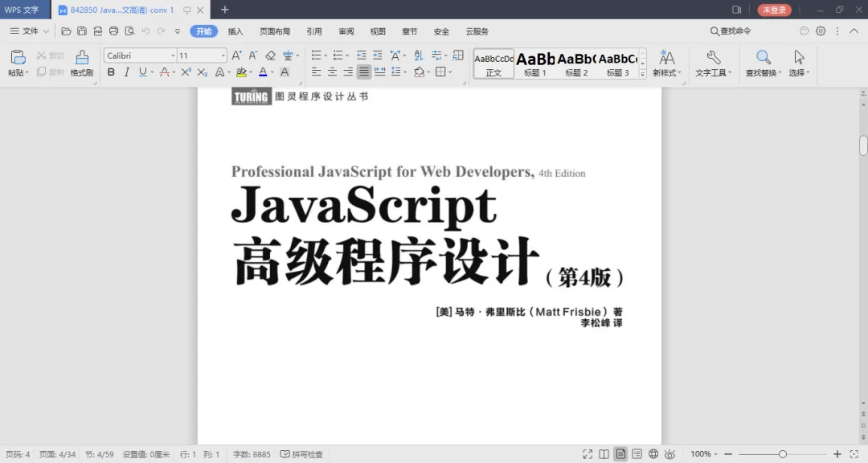Screen dimensions: 868x463
Task: Open the 云服务 tab
Action: (477, 31)
